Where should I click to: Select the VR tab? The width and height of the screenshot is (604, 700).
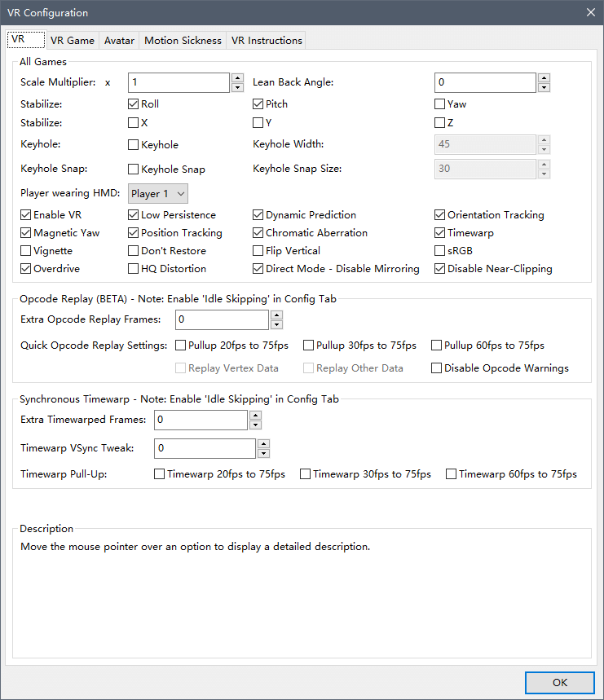point(26,39)
